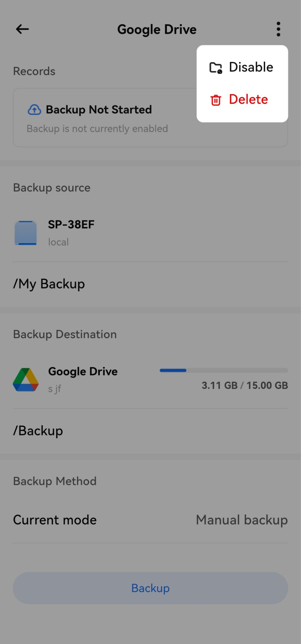Open the SP-38EF local source entry
This screenshot has height=644, width=301.
point(71,233)
